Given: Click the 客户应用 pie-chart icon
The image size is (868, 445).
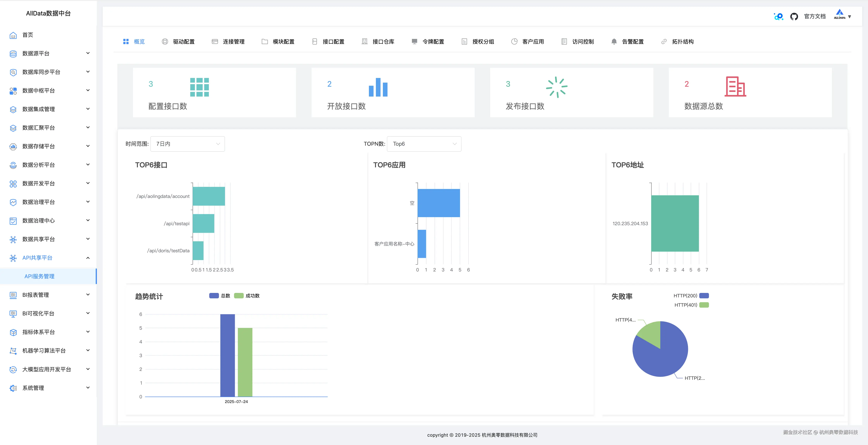Looking at the screenshot, I should (x=514, y=42).
